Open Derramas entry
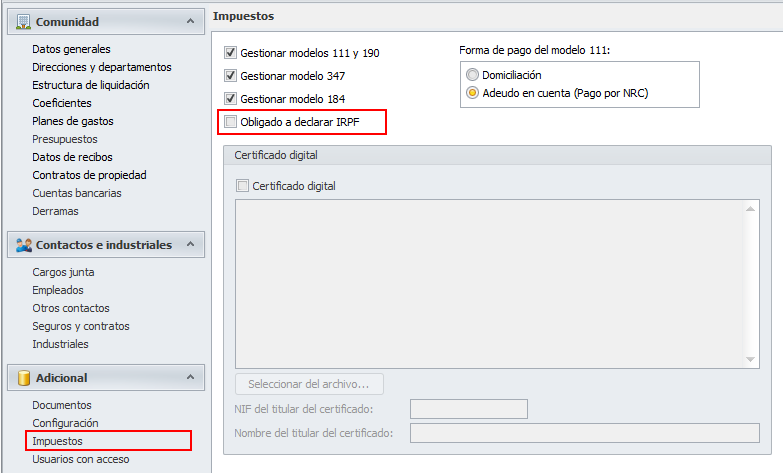Screen dimensions: 783x473 (55, 211)
